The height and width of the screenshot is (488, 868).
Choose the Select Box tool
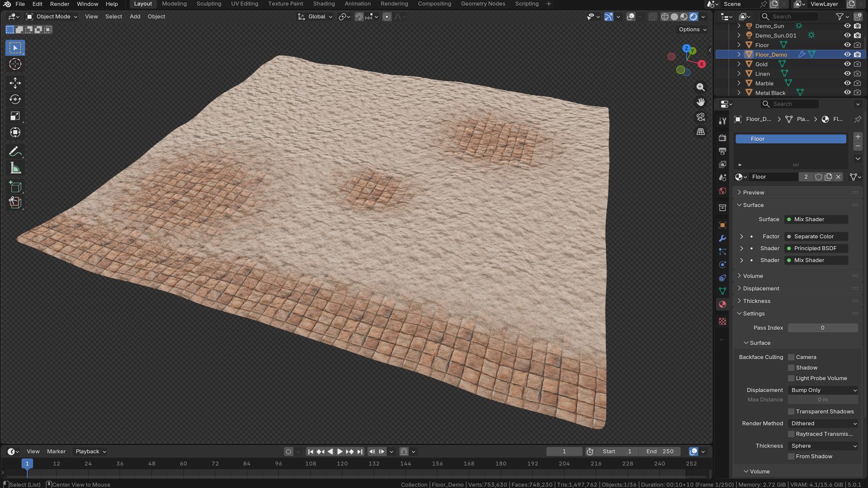point(15,48)
